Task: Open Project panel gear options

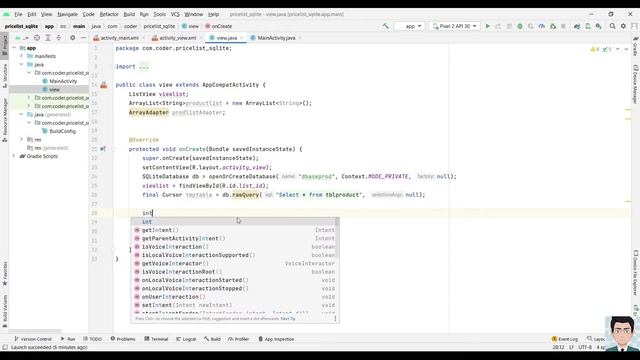Action: [x=72, y=38]
